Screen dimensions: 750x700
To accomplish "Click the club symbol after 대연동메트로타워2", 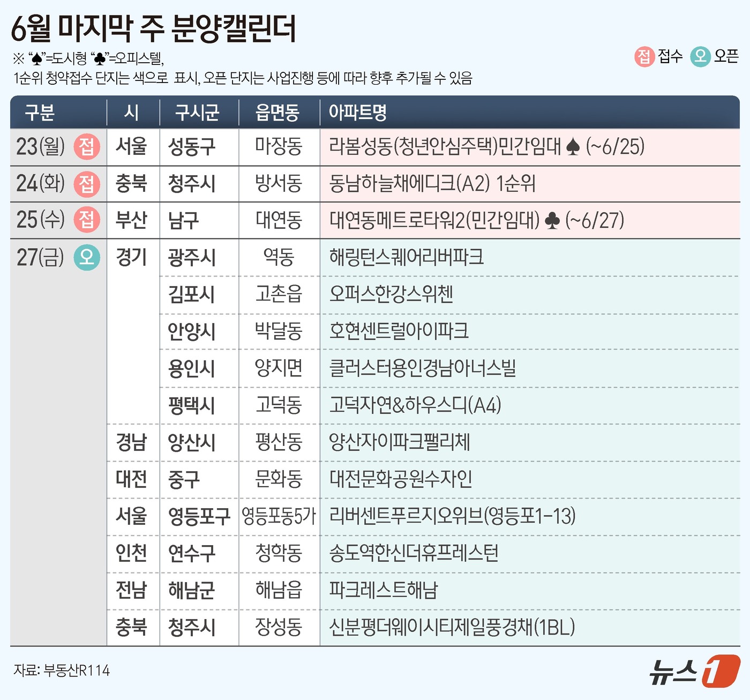I will [552, 220].
